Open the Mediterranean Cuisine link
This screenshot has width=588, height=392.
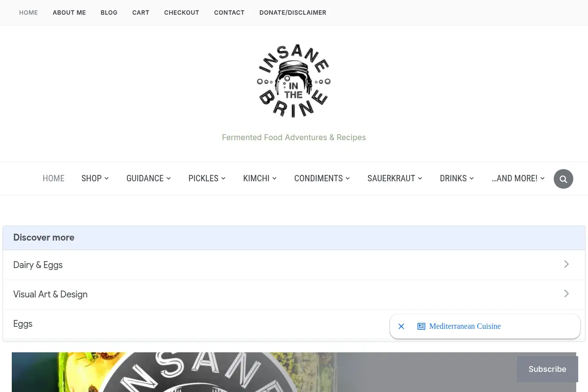point(465,326)
